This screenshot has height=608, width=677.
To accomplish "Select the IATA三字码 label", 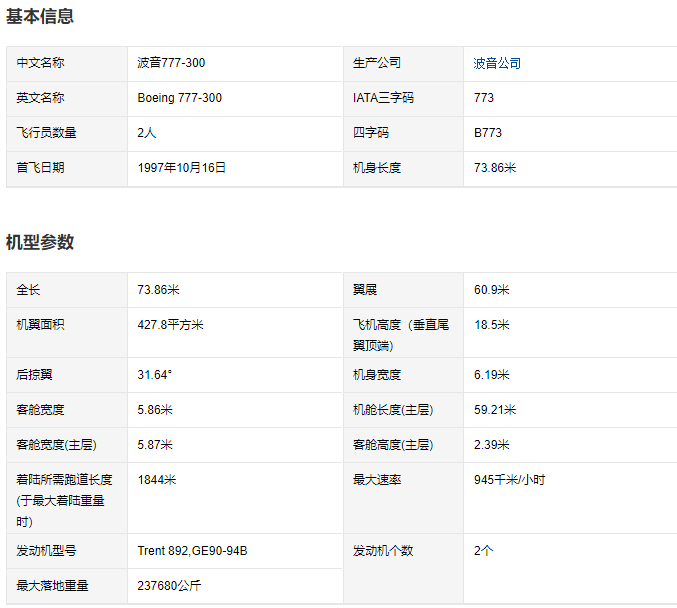I will pyautogui.click(x=383, y=98).
